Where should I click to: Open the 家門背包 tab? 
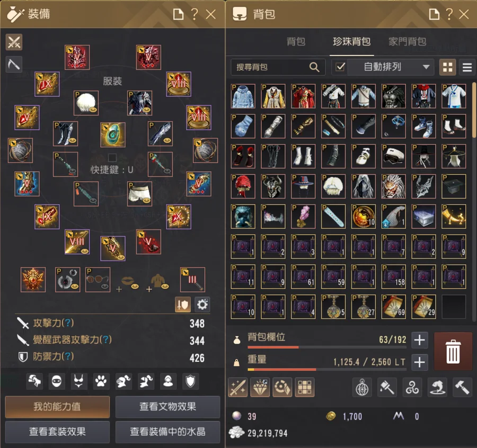407,41
